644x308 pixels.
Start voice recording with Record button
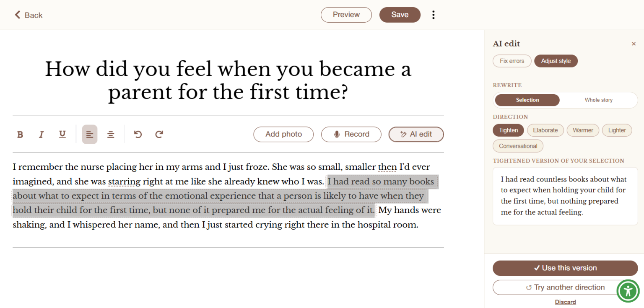351,135
